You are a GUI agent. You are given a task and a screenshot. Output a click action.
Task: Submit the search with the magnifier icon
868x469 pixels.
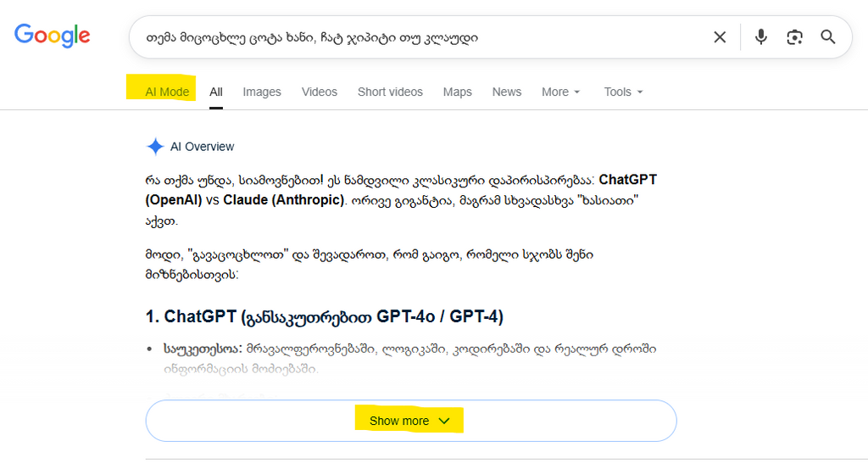click(x=828, y=37)
